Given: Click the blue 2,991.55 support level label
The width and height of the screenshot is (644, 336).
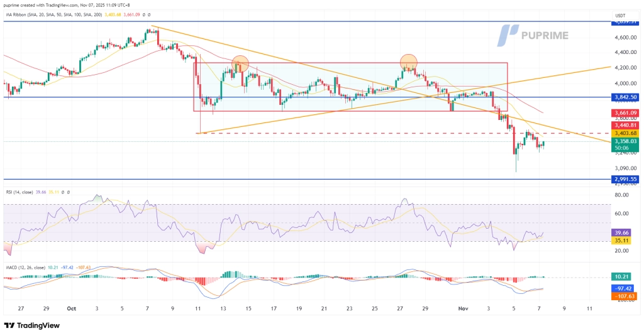Looking at the screenshot, I should point(625,179).
